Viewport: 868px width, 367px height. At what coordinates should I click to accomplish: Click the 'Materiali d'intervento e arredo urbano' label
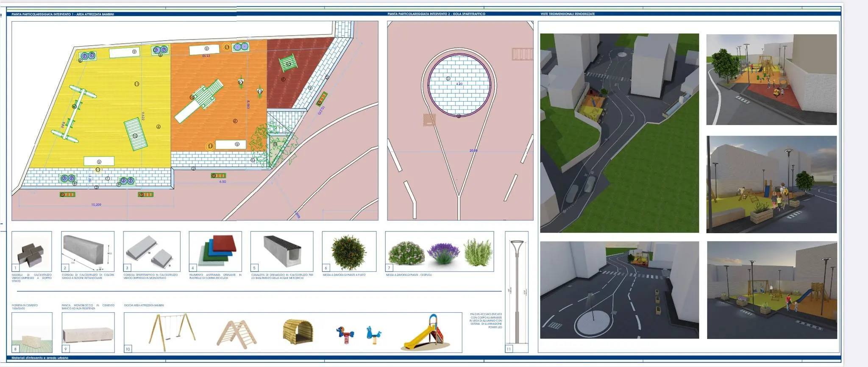[x=40, y=358]
